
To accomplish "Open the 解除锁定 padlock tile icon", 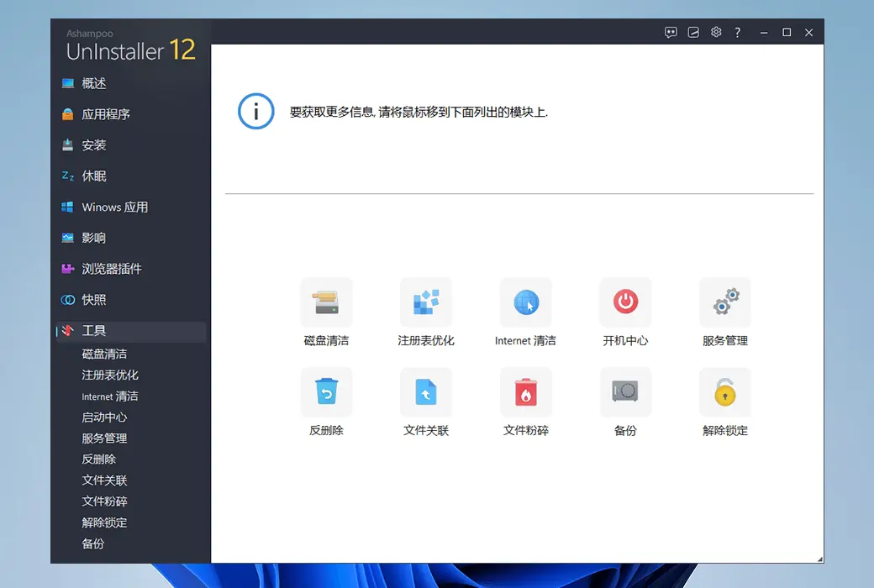I will [725, 391].
